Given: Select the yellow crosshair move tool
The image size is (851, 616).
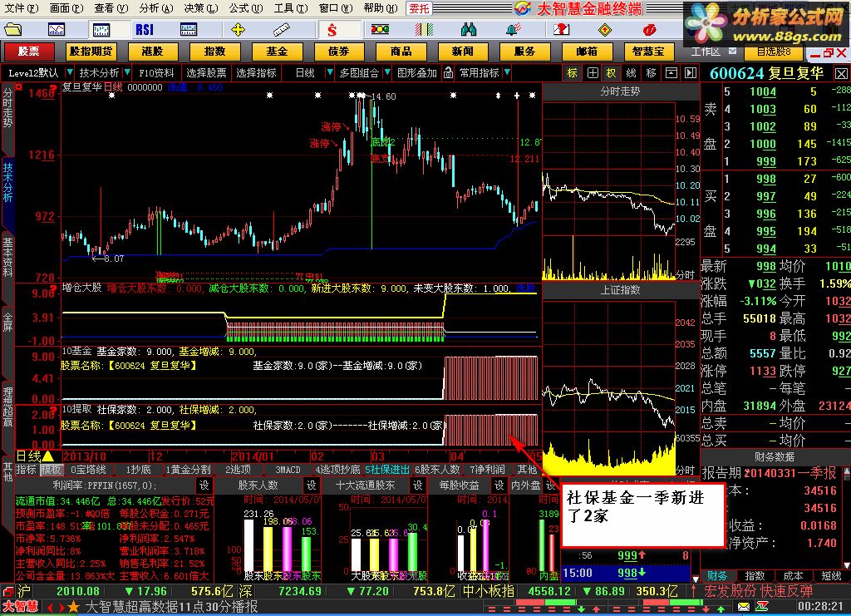Looking at the screenshot, I should [x=238, y=29].
